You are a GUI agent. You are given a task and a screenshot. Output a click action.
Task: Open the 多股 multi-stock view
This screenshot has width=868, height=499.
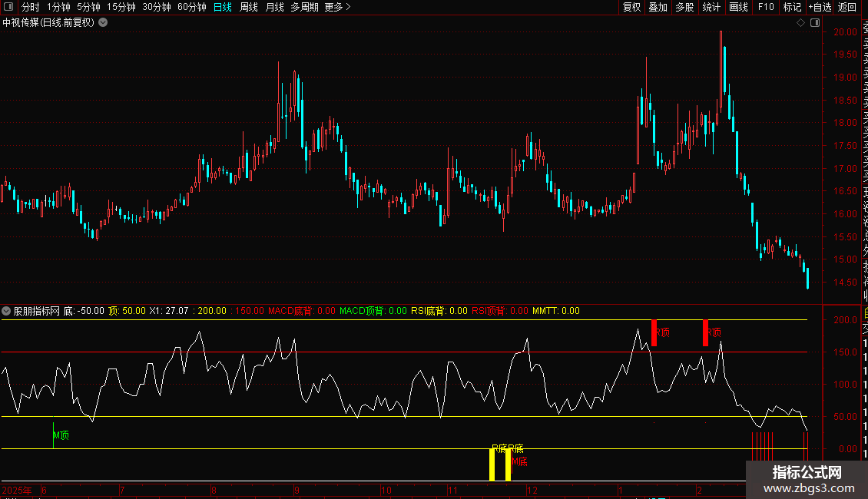point(684,7)
